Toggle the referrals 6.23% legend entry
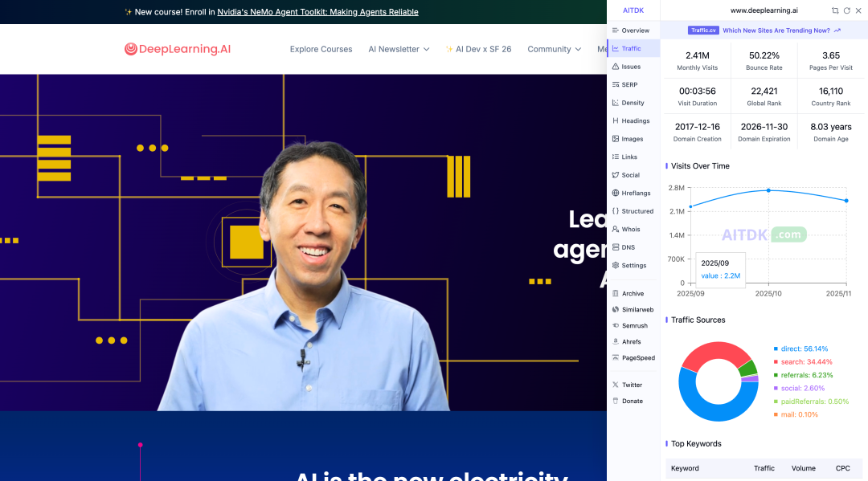Viewport: 868px width, 481px height. point(803,375)
